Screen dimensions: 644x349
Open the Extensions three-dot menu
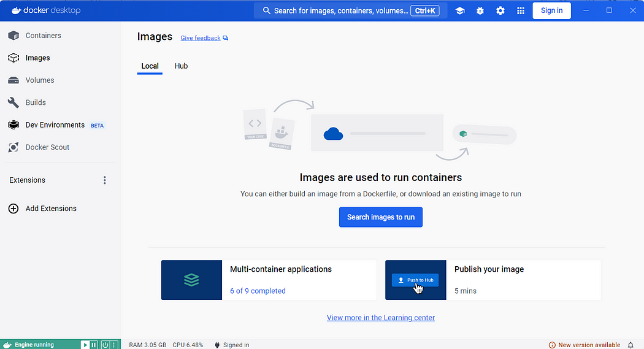pos(105,180)
